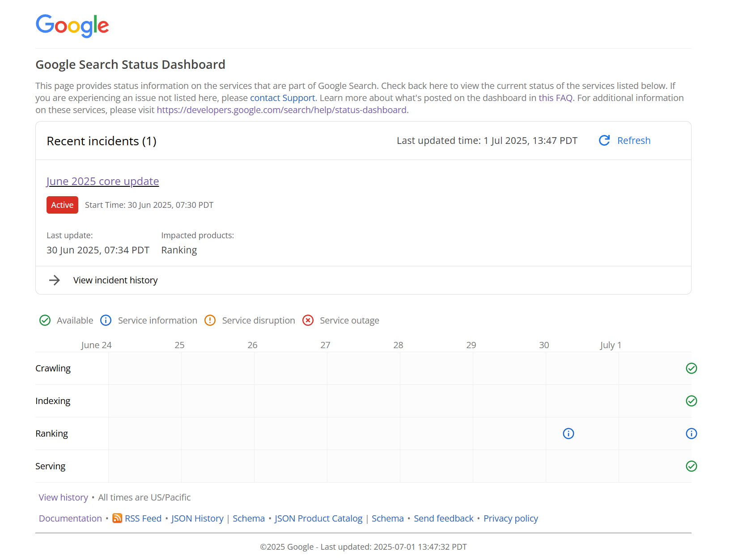Open the JSON Product Catalog link
This screenshot has width=730, height=560.
[318, 518]
